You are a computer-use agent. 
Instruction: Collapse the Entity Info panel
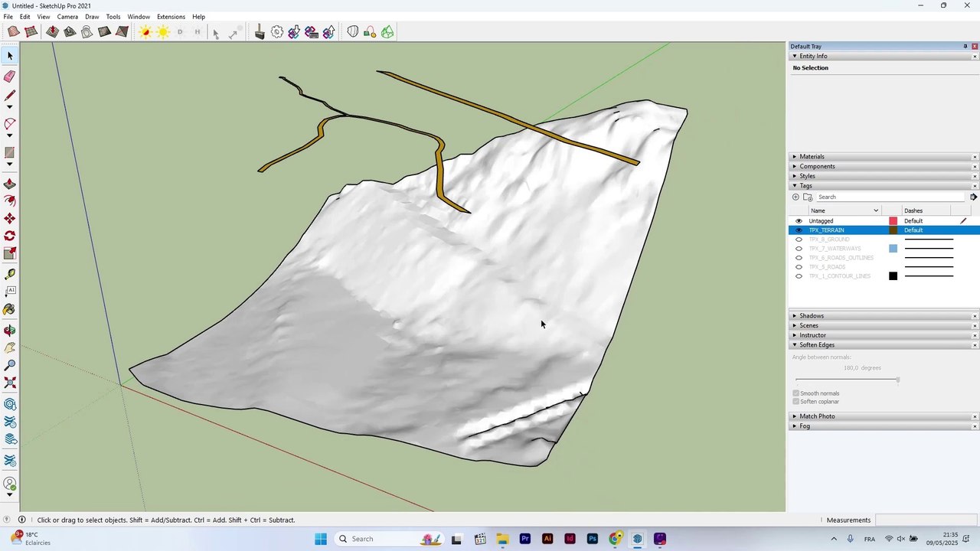click(x=795, y=56)
